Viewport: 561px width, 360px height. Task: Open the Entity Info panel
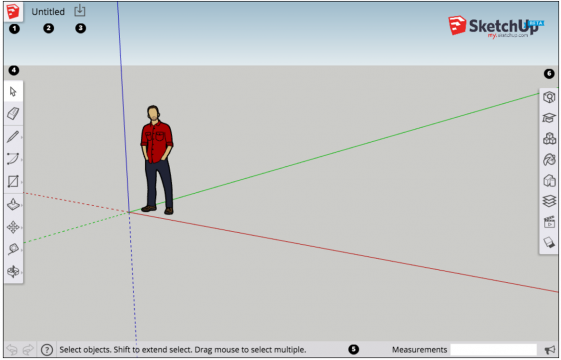click(x=549, y=97)
